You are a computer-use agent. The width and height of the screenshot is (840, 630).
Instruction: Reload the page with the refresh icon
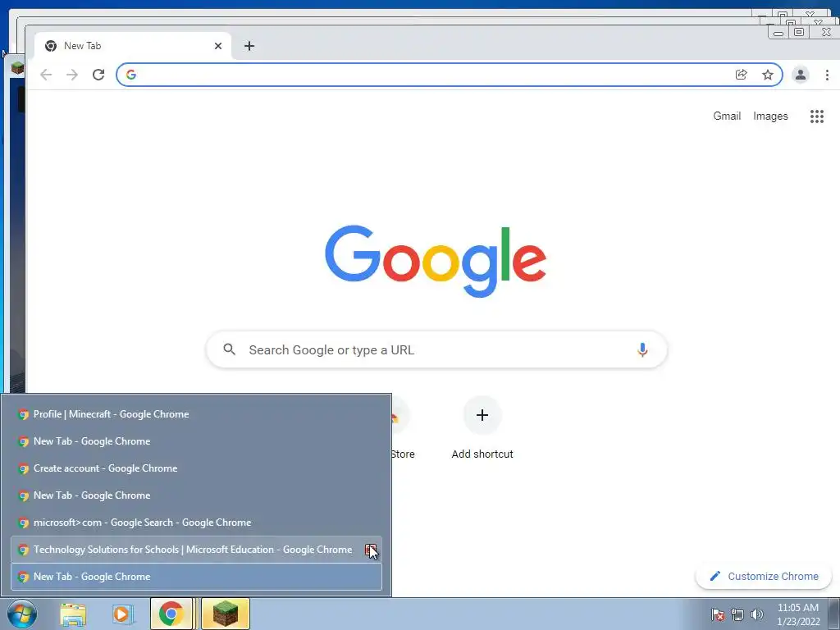(98, 75)
